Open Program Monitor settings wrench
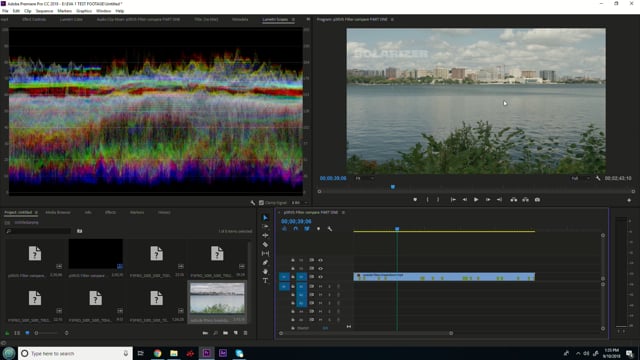640x360 pixels. point(598,178)
